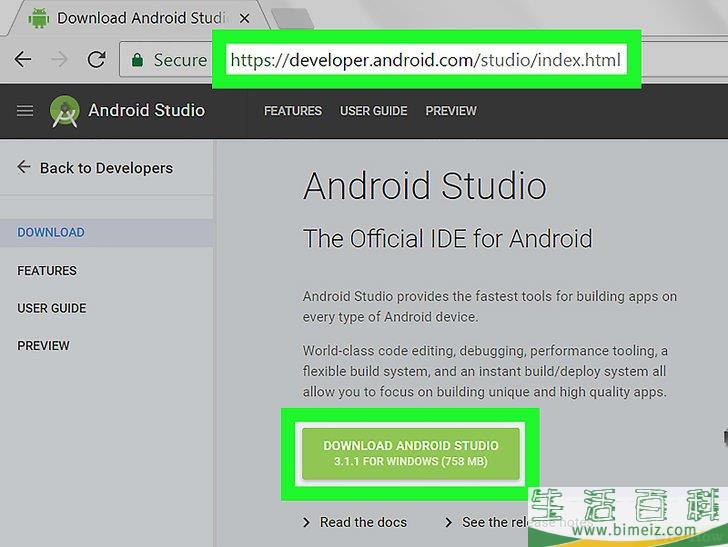Click Download Android Studio 3.1.1 button

pyautogui.click(x=410, y=454)
